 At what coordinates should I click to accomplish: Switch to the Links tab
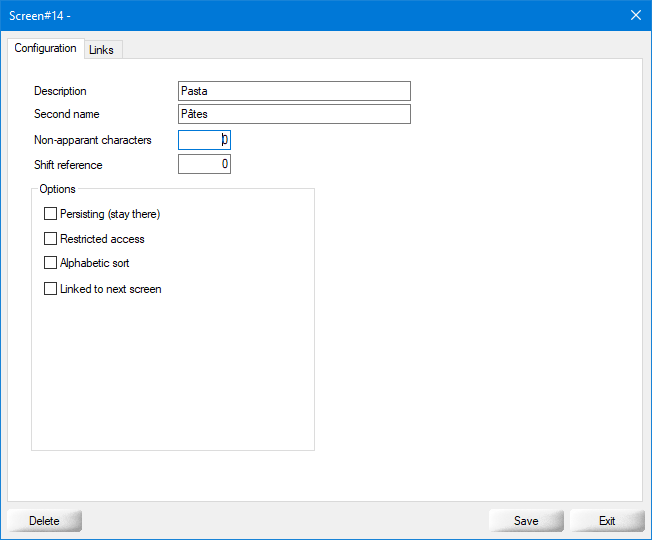101,50
